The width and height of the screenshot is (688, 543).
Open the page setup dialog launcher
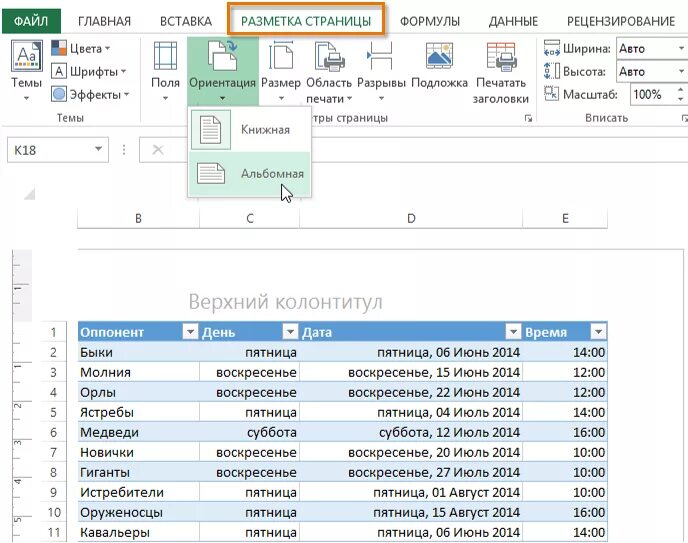(528, 118)
